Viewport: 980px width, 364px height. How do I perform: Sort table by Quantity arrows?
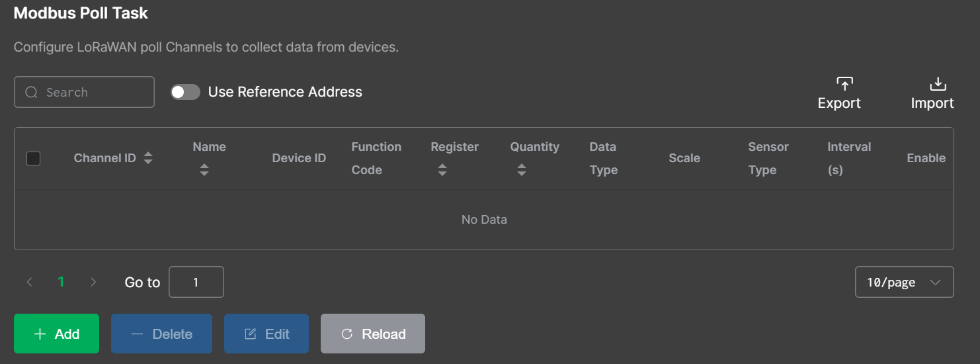[522, 170]
